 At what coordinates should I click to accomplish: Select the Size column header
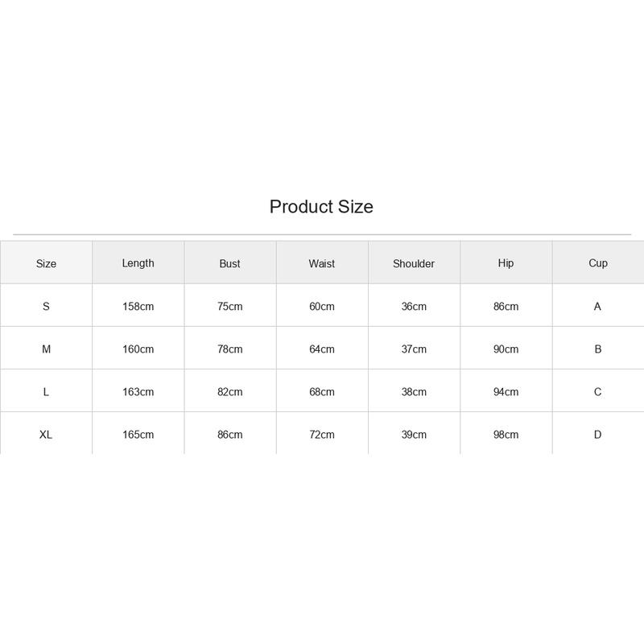pyautogui.click(x=46, y=263)
